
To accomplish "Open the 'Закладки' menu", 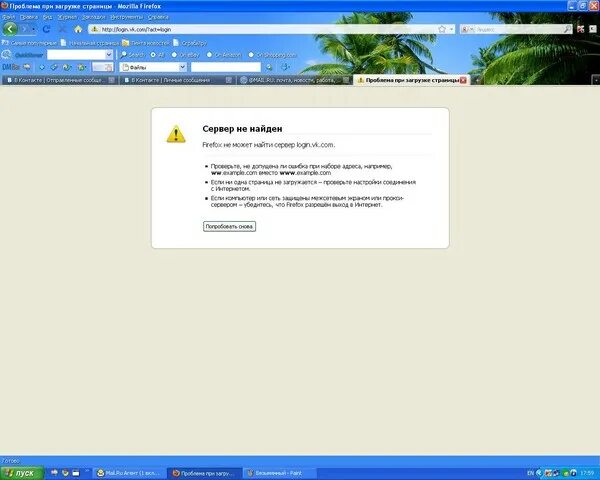I will pos(93,17).
